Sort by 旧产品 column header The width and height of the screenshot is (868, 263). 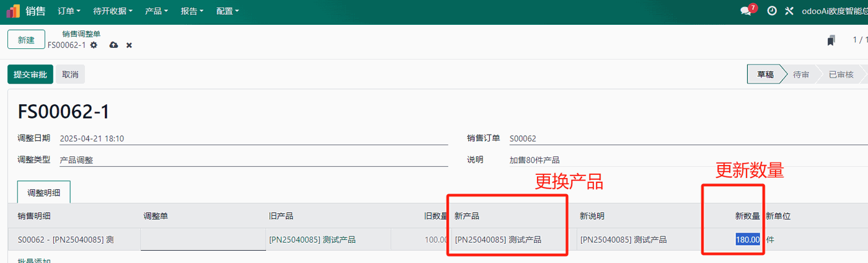(x=281, y=216)
